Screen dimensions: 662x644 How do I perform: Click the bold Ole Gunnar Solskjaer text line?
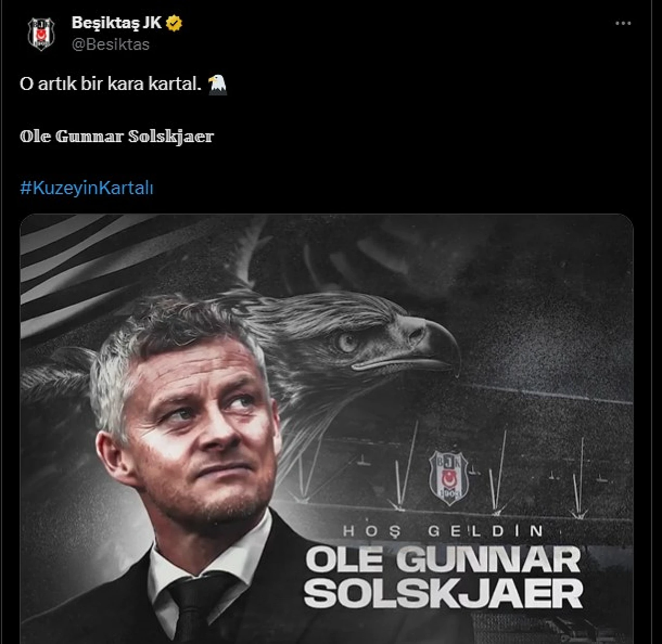coord(117,136)
